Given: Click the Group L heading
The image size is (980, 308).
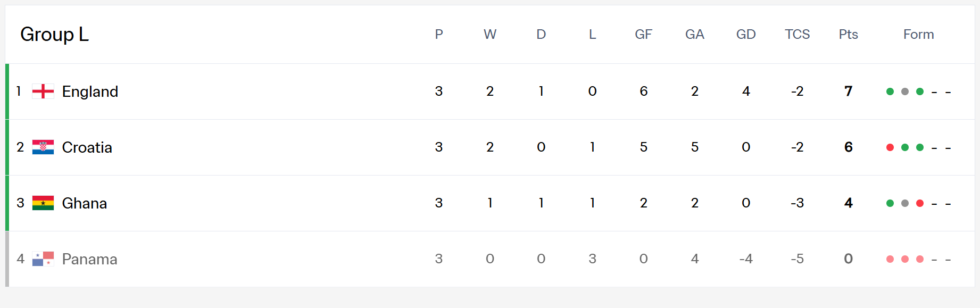Looking at the screenshot, I should point(54,35).
